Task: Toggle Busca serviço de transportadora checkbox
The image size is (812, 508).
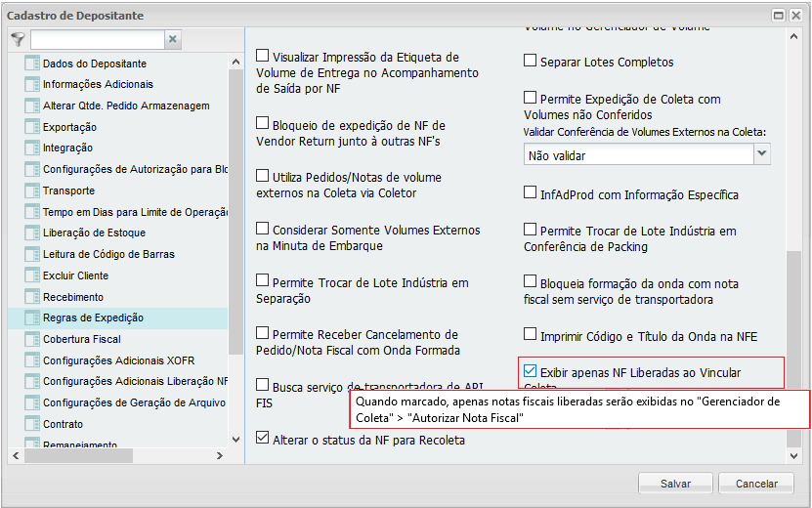Action: (x=263, y=385)
